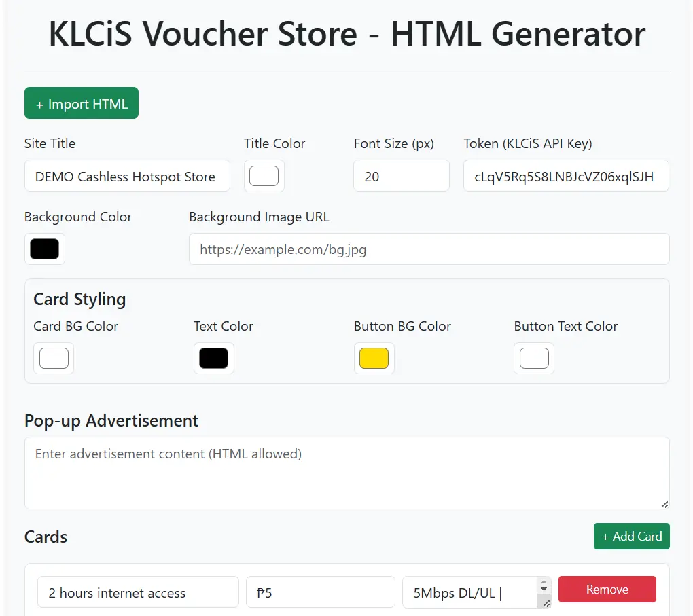Image resolution: width=693 pixels, height=616 pixels.
Task: Click the 'Background Image URL' label
Action: [x=259, y=217]
